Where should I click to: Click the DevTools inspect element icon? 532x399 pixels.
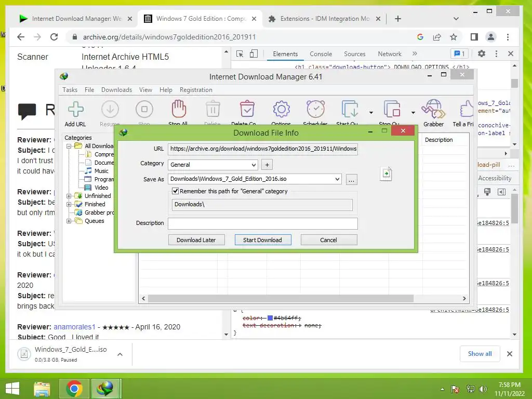[240, 54]
